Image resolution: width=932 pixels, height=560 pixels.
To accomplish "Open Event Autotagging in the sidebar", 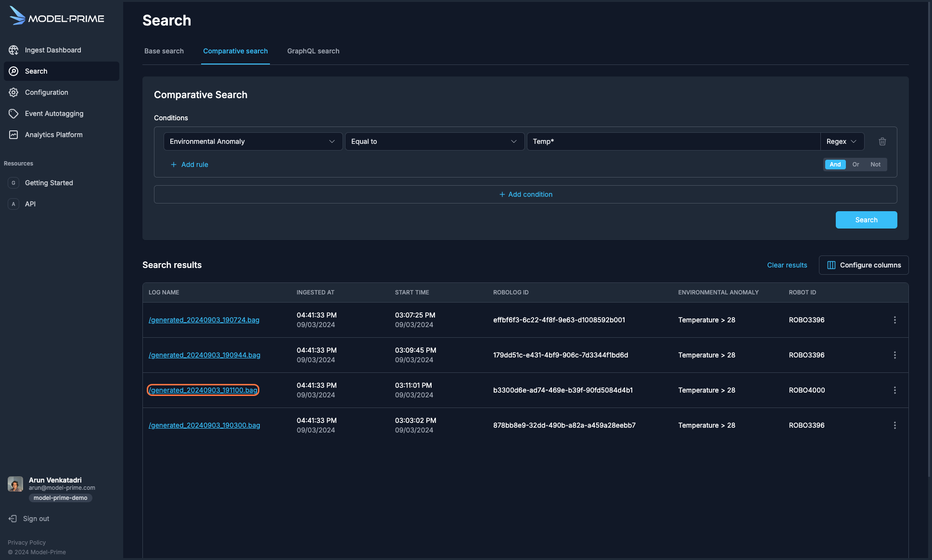I will tap(62, 114).
